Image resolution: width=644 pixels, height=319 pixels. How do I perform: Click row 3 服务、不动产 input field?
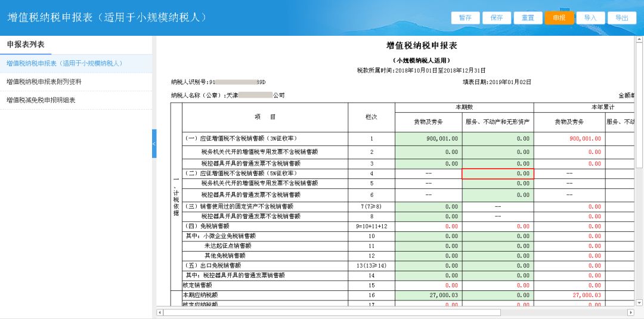point(498,163)
